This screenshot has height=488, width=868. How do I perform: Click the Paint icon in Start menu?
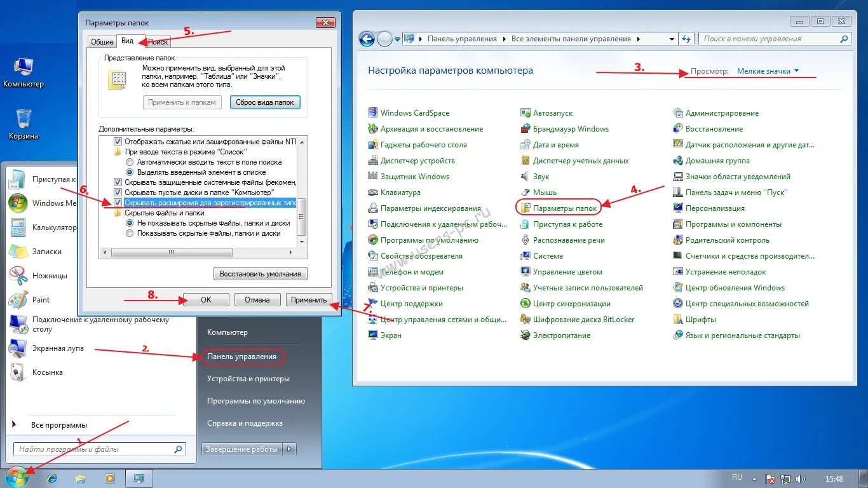point(18,300)
